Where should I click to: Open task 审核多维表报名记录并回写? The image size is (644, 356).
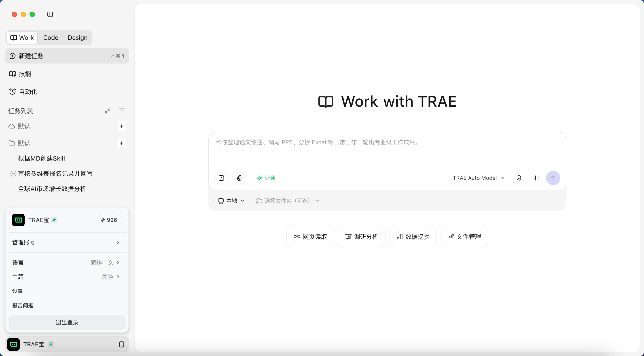(x=55, y=174)
